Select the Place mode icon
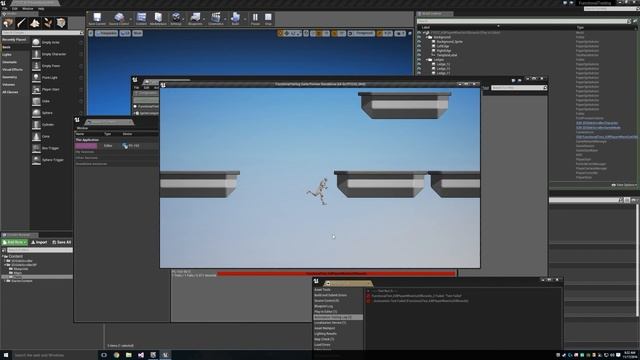Viewport: 640px width, 360px height. coord(8,23)
